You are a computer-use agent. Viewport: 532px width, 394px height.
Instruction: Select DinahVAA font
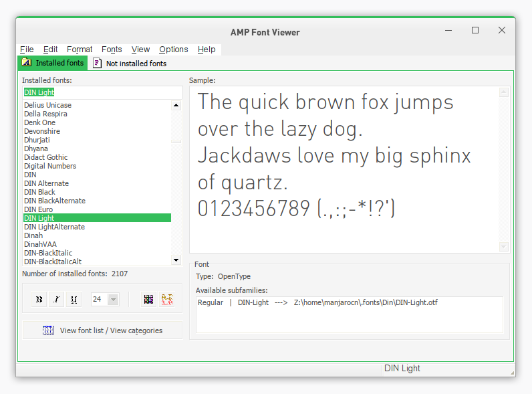tap(97, 244)
